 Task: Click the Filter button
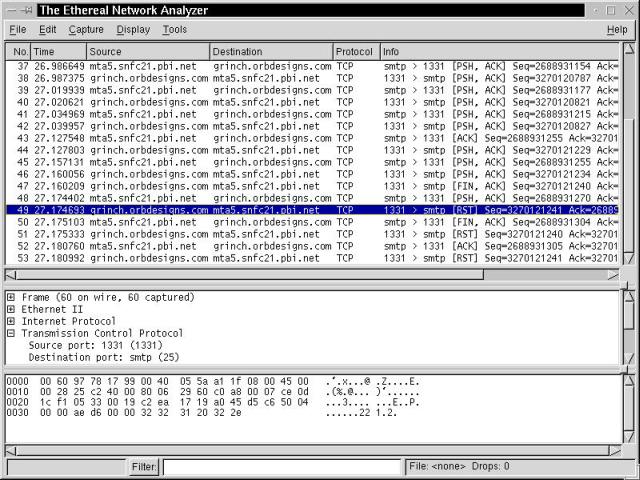144,466
